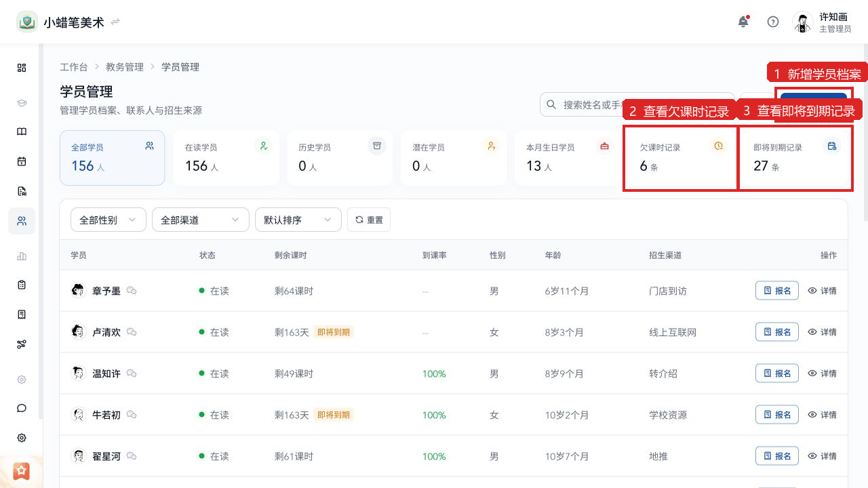Go to 工作台 in the breadcrumb
The image size is (868, 488).
pyautogui.click(x=73, y=67)
